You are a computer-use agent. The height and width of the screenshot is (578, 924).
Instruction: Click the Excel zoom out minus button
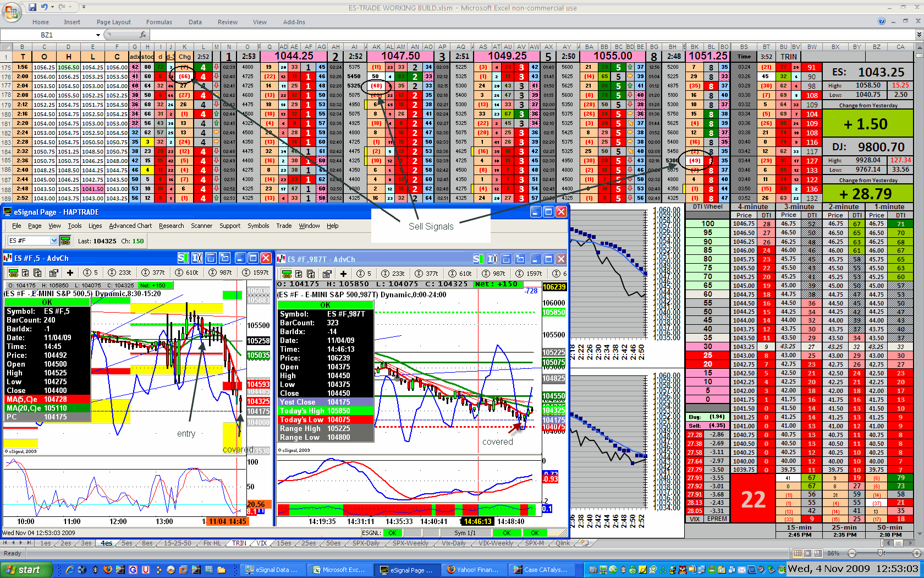[852, 553]
